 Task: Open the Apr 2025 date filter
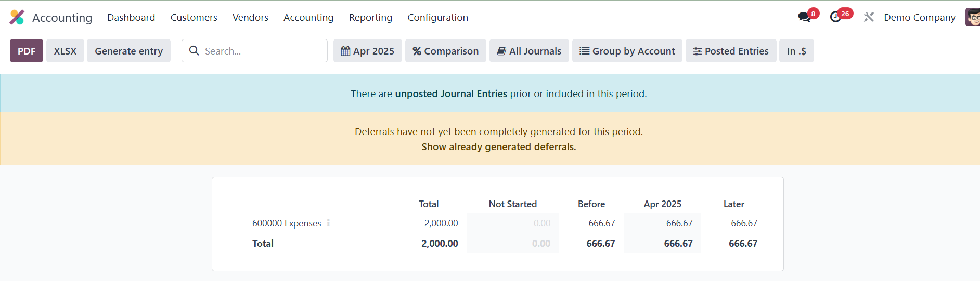(x=368, y=51)
